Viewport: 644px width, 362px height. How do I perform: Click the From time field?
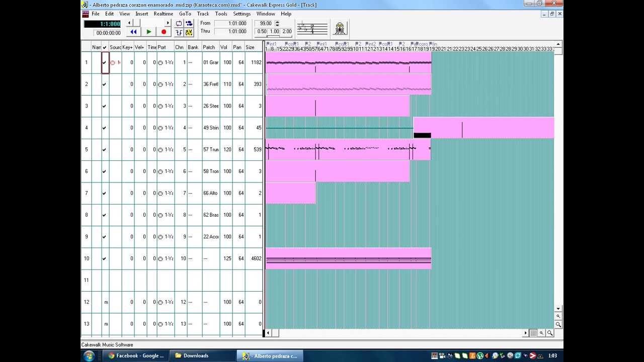[231, 23]
